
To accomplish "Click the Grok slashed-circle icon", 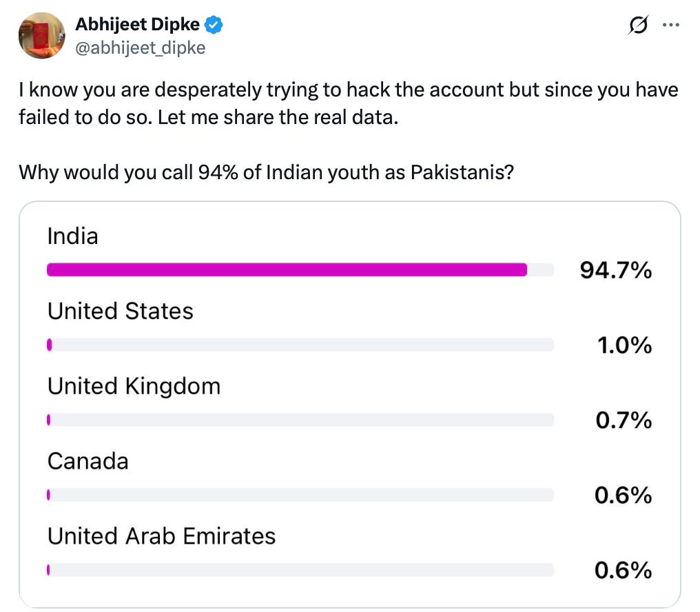I will click(x=638, y=25).
